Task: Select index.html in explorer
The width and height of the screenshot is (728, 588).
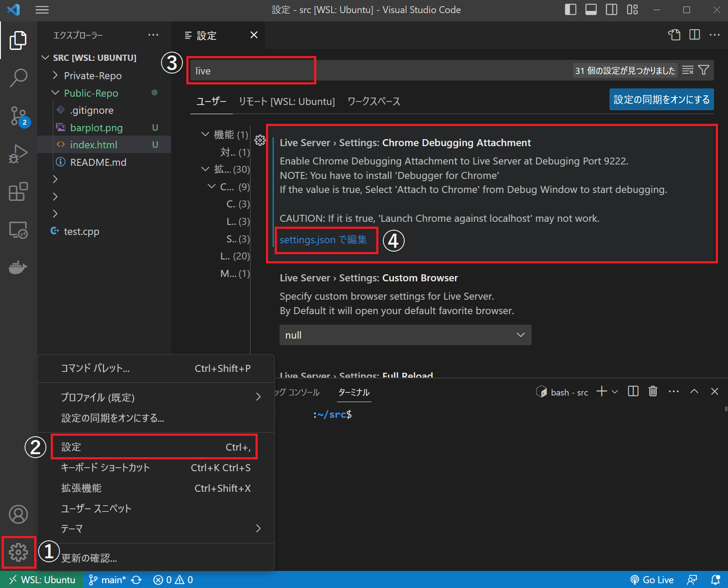Action: point(104,145)
